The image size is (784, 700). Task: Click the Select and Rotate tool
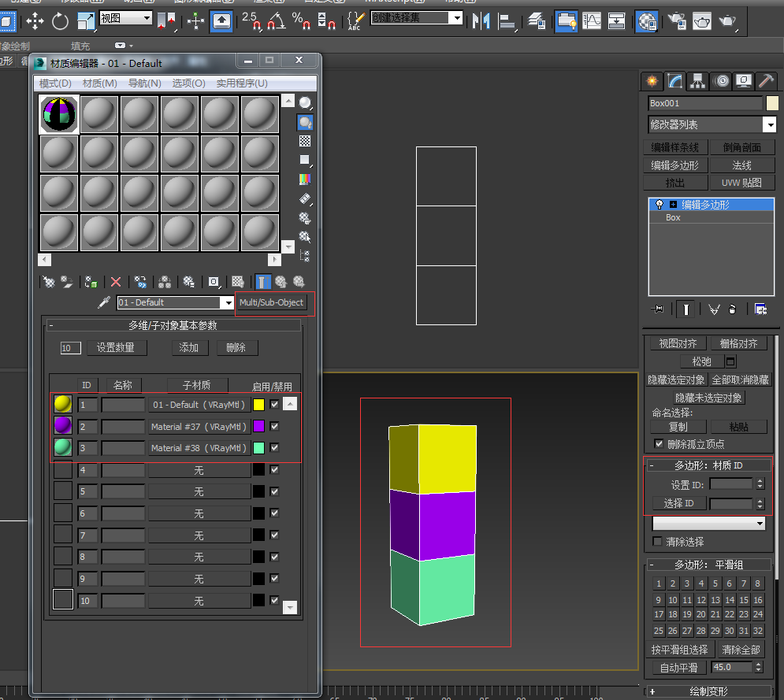(x=60, y=21)
